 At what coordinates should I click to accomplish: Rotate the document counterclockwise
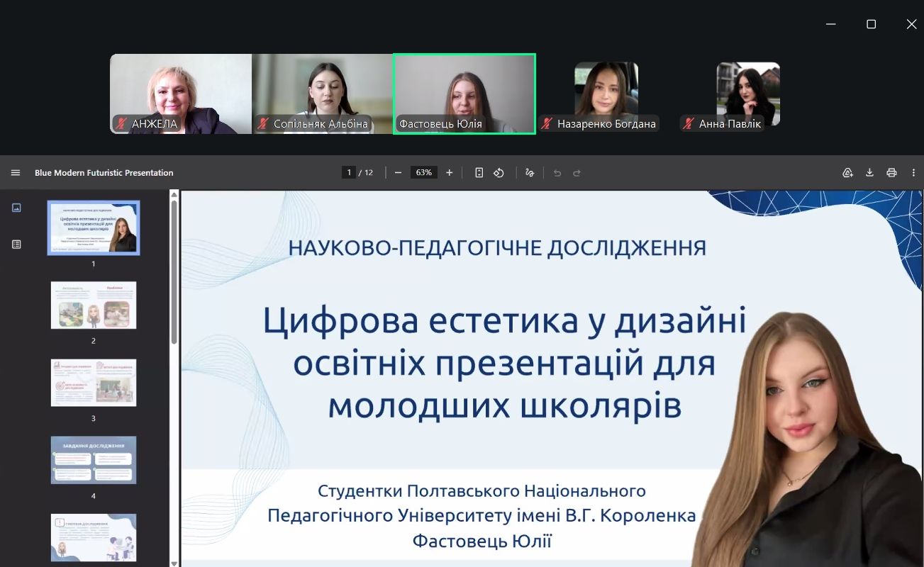(499, 173)
